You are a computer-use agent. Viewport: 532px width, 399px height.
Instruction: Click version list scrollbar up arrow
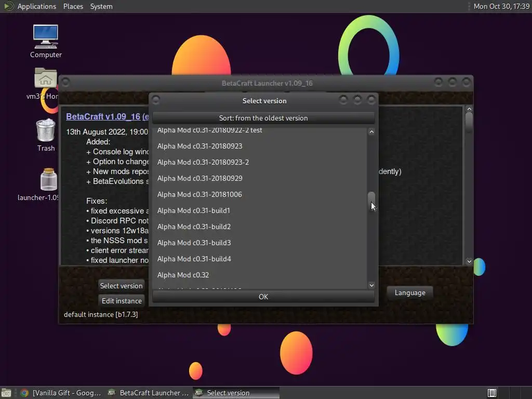[x=371, y=132]
